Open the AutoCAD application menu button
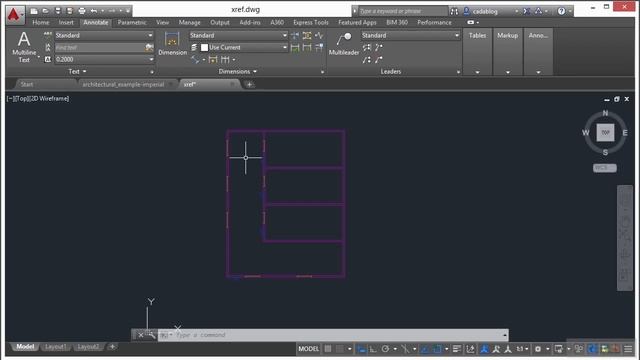 pos(15,15)
